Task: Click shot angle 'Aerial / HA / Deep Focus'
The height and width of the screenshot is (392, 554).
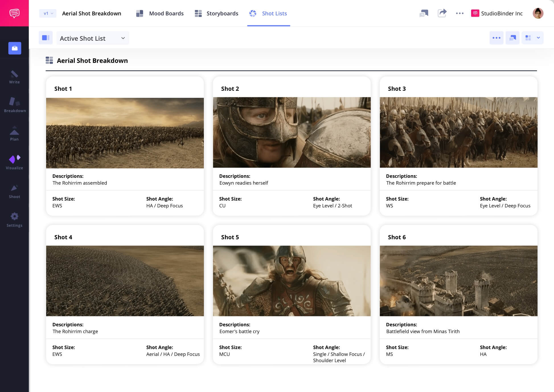Action: pyautogui.click(x=173, y=354)
